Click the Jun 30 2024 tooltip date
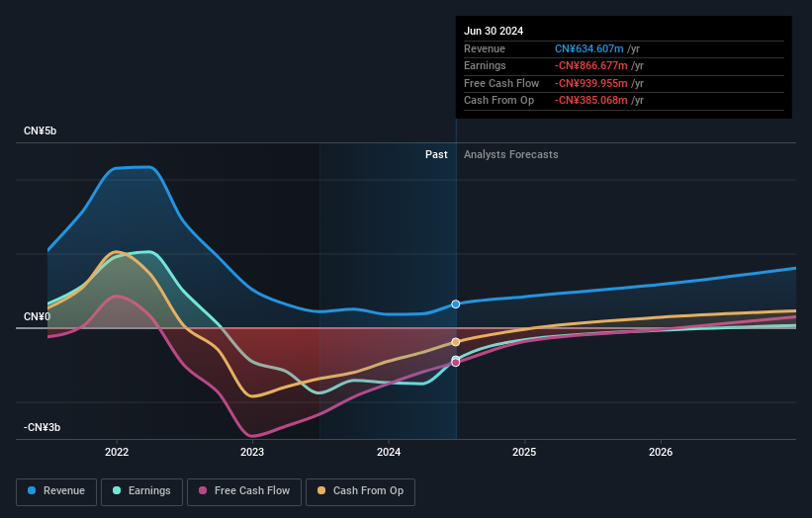Screen dimensions: 812x518 pyautogui.click(x=493, y=31)
